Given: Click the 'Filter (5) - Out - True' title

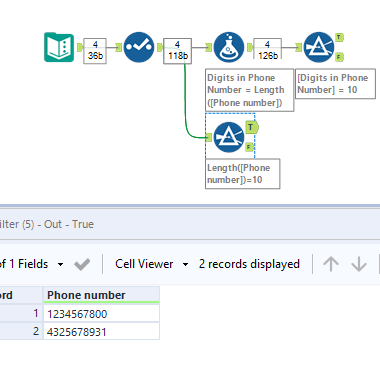Looking at the screenshot, I should point(47,224).
